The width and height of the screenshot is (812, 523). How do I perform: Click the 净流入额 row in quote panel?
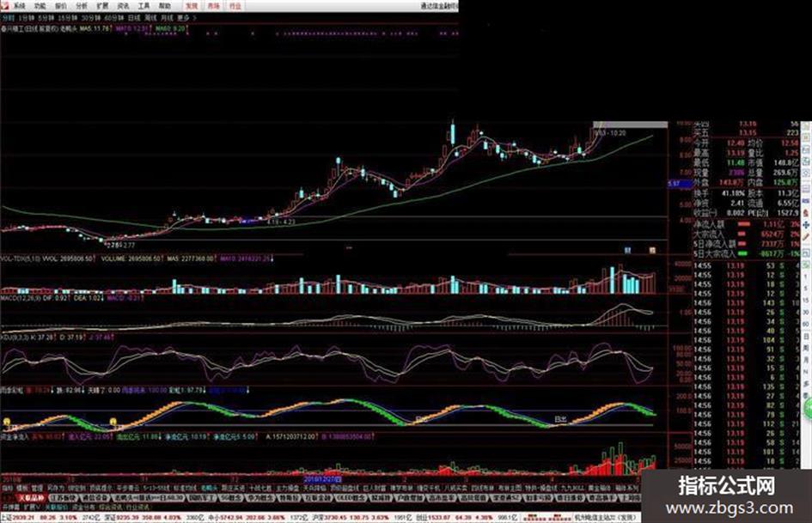746,224
